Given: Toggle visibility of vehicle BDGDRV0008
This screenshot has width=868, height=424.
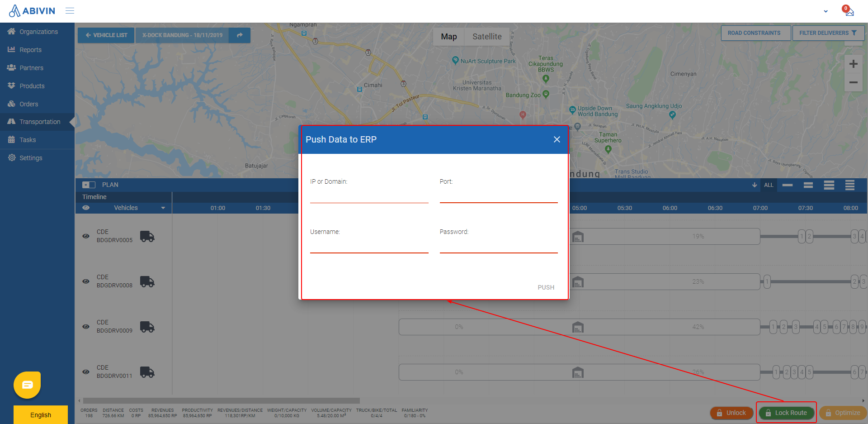Looking at the screenshot, I should click(86, 281).
